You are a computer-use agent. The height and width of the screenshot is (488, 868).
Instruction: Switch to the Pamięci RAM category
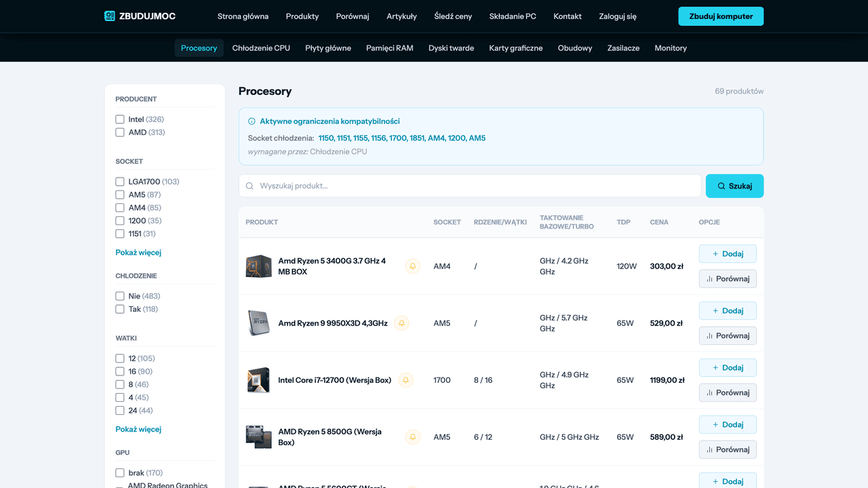click(x=390, y=48)
